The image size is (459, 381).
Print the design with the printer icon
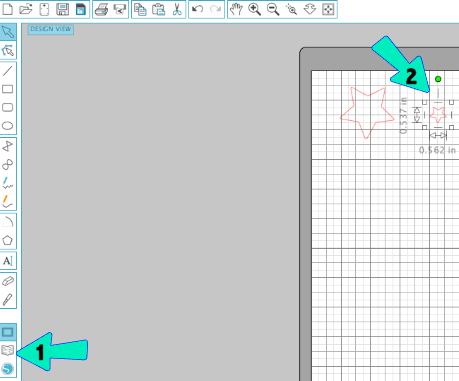click(x=101, y=10)
